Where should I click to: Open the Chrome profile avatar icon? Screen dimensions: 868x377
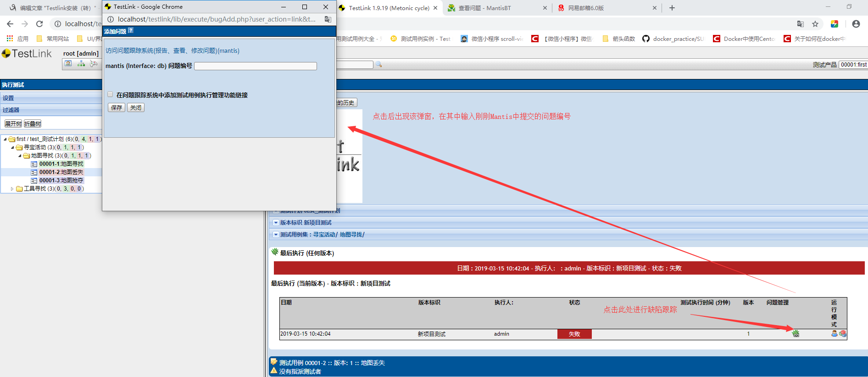click(x=856, y=24)
